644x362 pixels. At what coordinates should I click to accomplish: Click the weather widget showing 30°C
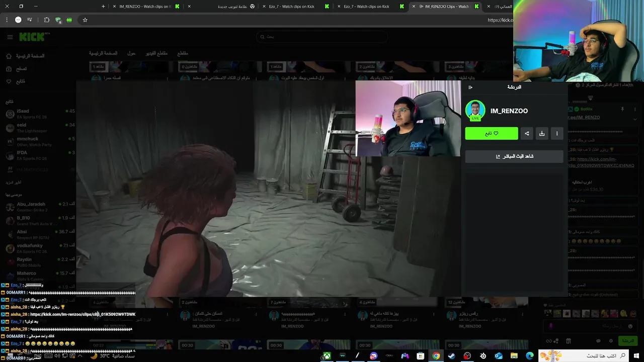click(x=113, y=356)
